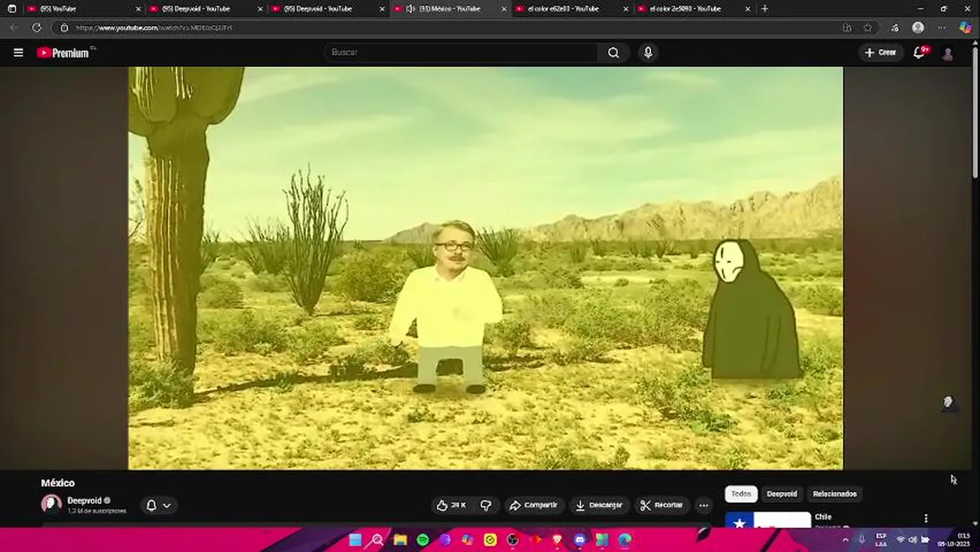Switch to 'el color 2e5090' tab
The image size is (980, 552).
[x=694, y=9]
